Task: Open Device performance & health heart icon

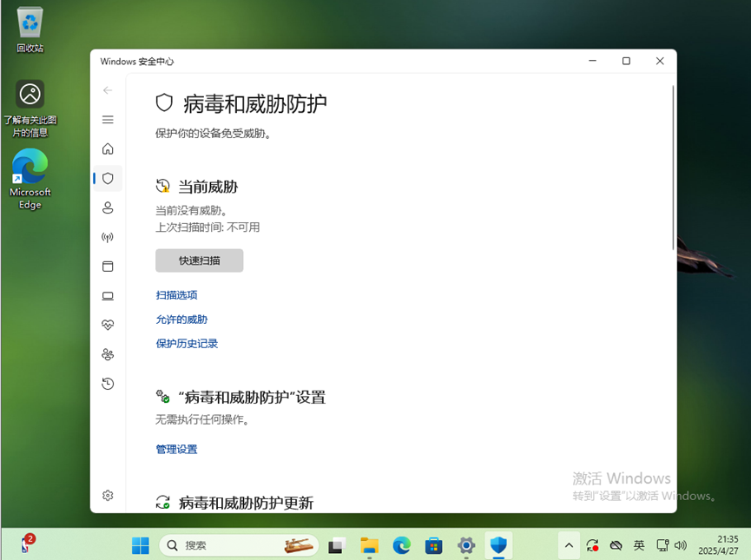Action: point(108,325)
